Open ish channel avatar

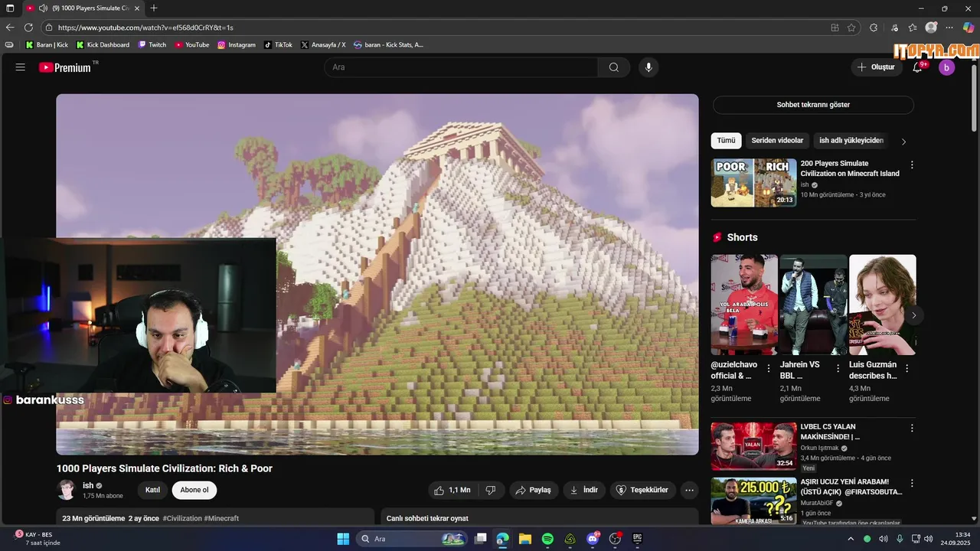click(67, 490)
